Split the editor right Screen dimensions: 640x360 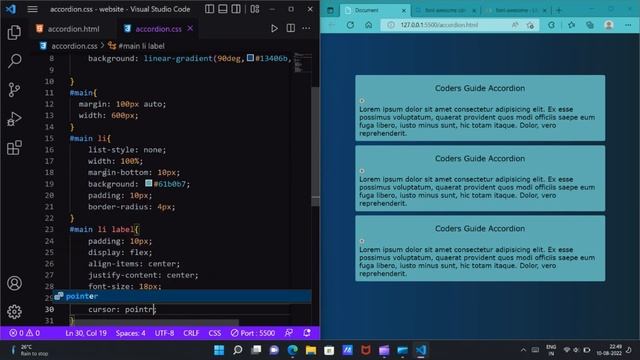291,28
